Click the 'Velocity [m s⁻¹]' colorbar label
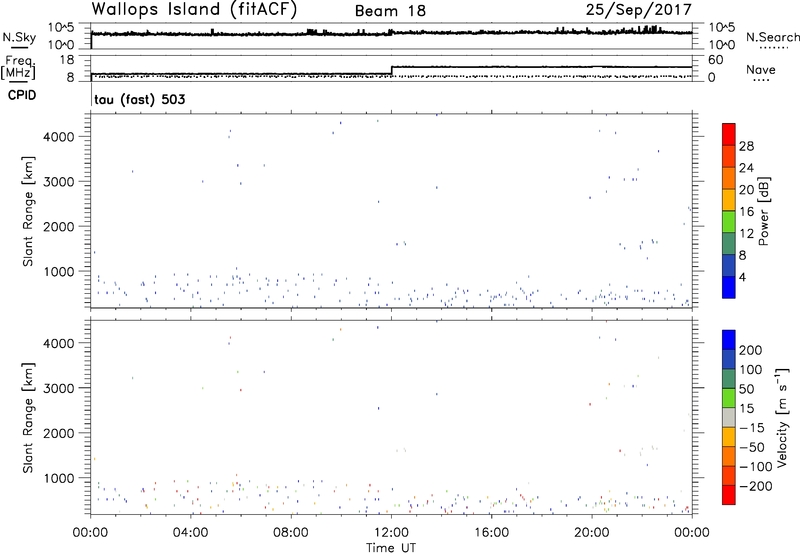Viewport: 800px width, 554px height. point(782,417)
